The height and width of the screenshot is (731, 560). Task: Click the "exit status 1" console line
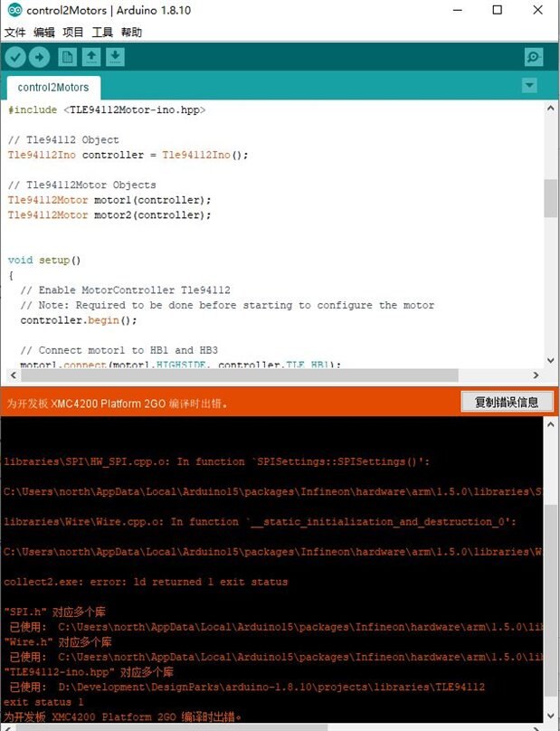click(43, 702)
